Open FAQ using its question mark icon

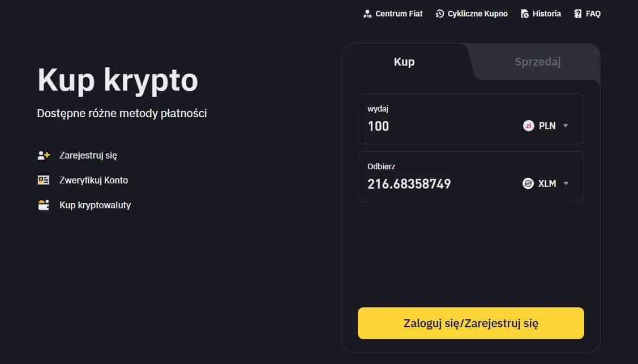point(577,13)
